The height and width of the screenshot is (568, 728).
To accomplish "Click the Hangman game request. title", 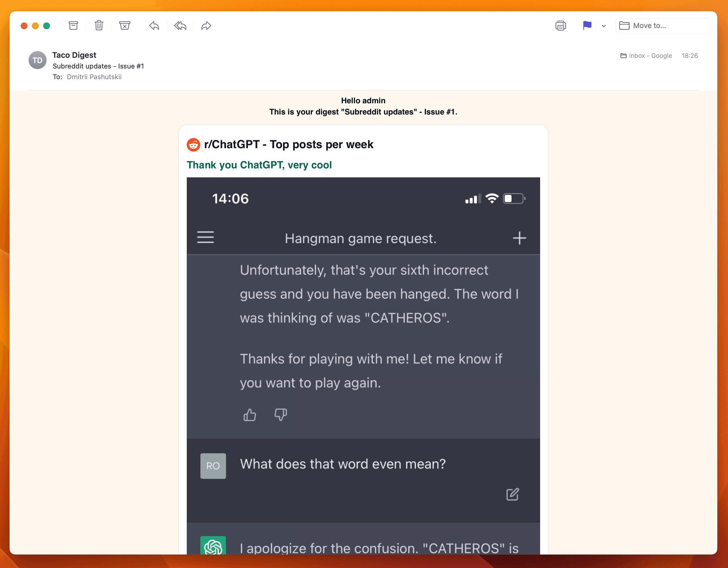I will pyautogui.click(x=361, y=239).
